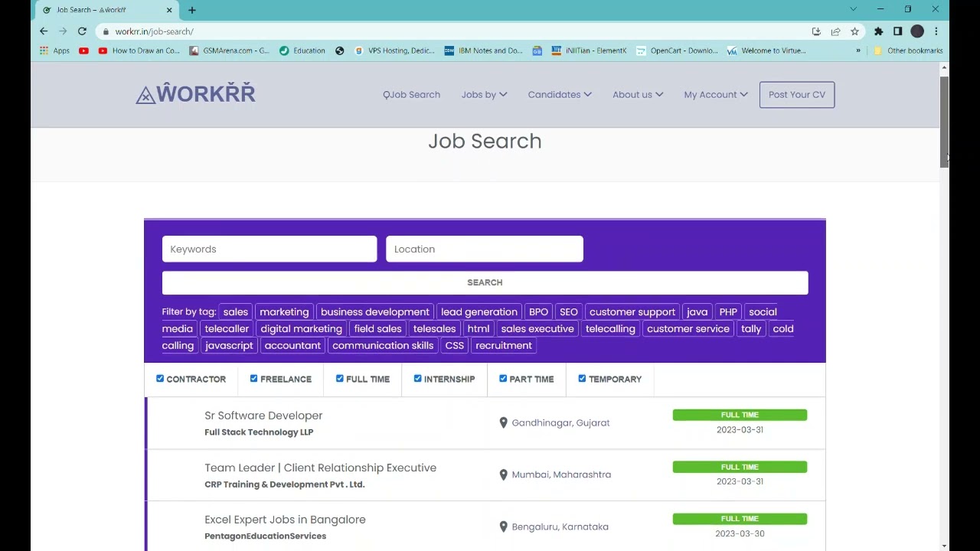Uncheck the Full Time checkbox
This screenshot has width=980, height=551.
point(339,379)
